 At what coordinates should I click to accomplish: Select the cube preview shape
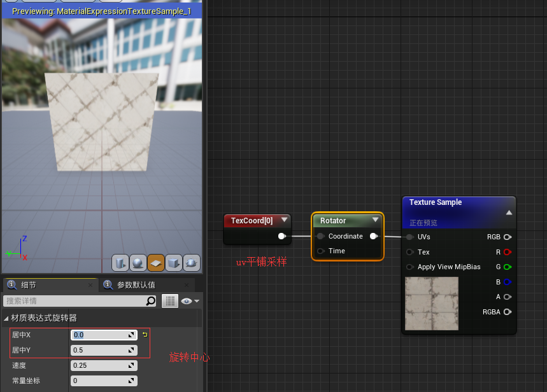click(x=173, y=263)
